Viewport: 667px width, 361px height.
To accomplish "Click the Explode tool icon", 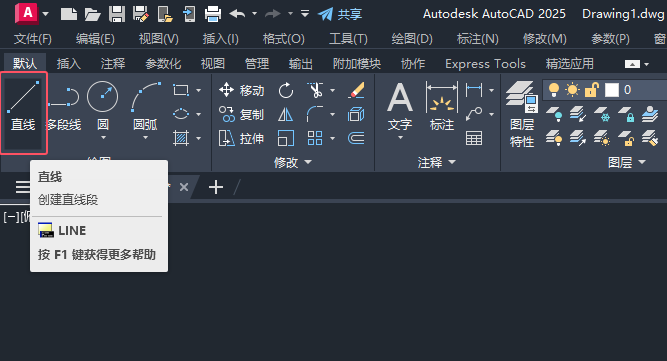I will (x=356, y=114).
